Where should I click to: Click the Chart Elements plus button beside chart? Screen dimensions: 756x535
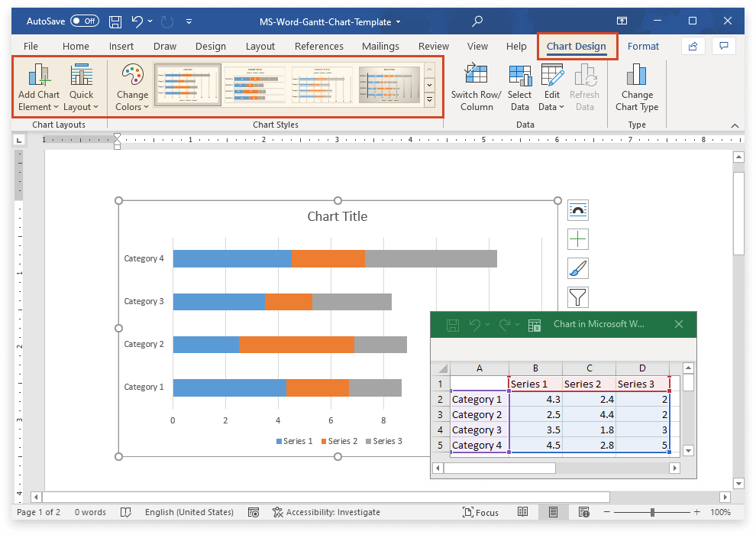click(x=578, y=239)
